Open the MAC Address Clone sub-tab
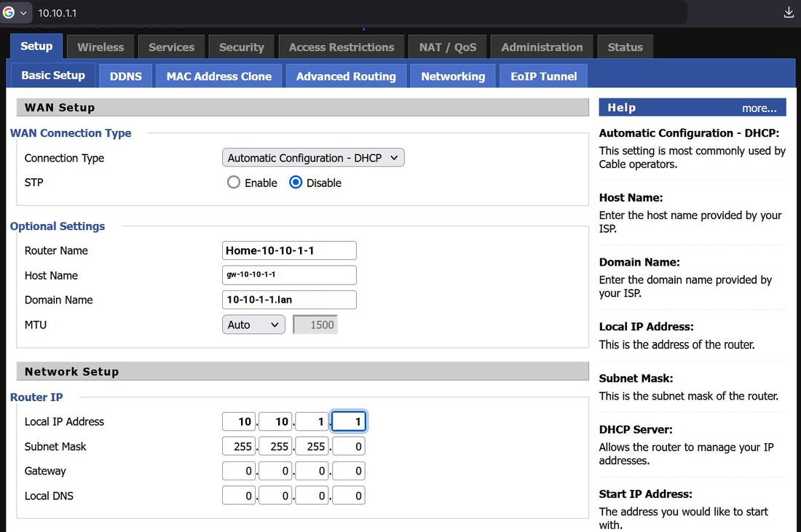Image resolution: width=801 pixels, height=532 pixels. (219, 76)
